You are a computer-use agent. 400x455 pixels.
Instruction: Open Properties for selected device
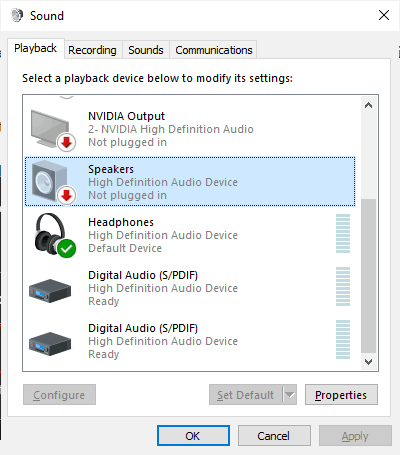pos(341,395)
